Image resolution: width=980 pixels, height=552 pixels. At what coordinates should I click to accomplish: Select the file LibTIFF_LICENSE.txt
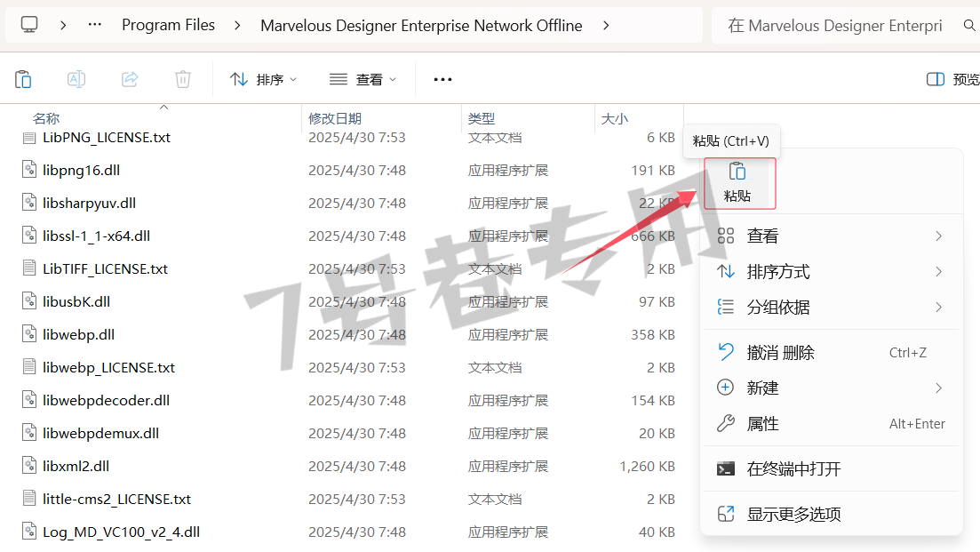point(105,268)
